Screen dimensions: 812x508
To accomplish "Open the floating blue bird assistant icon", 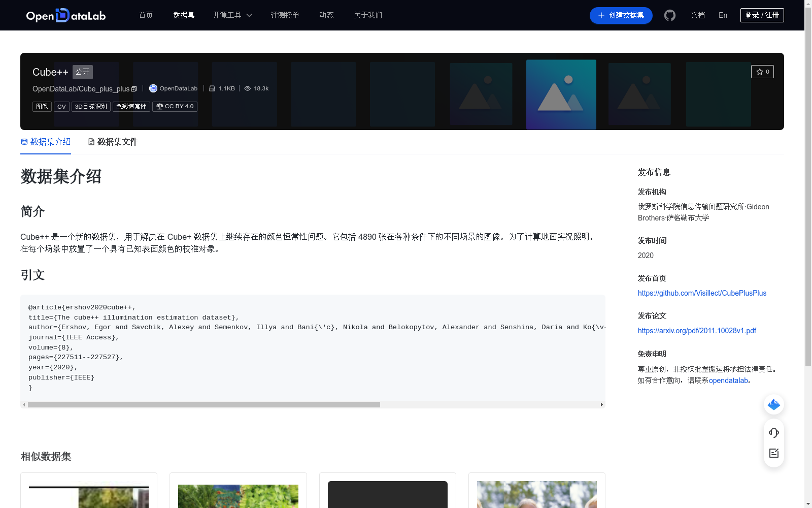I will (774, 404).
